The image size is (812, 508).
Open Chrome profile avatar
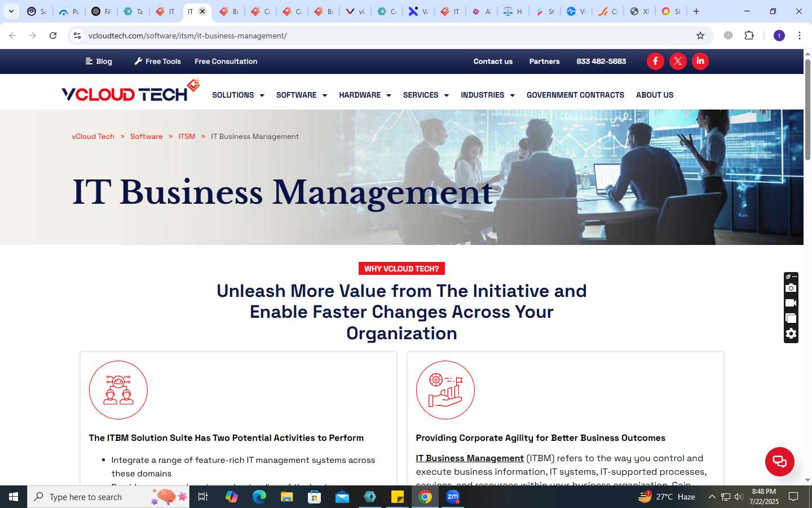point(779,36)
